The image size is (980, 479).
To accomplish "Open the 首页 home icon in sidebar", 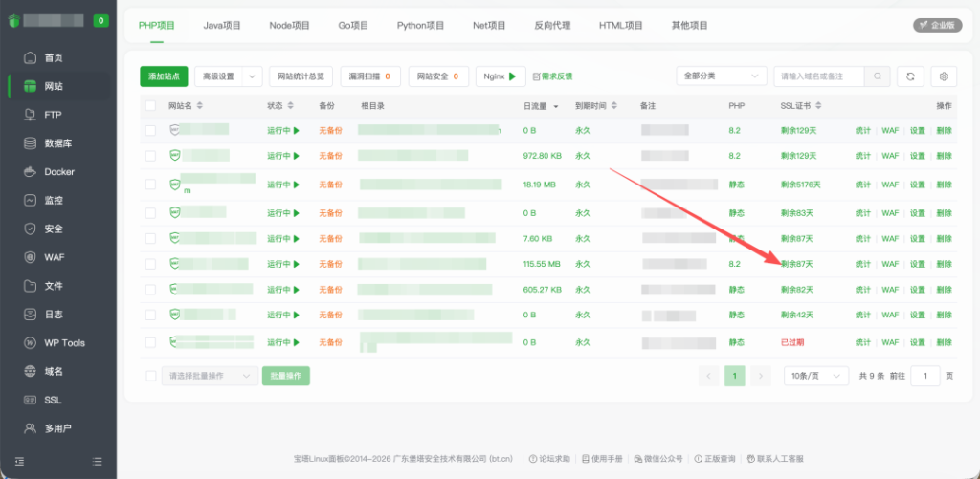I will pos(30,58).
